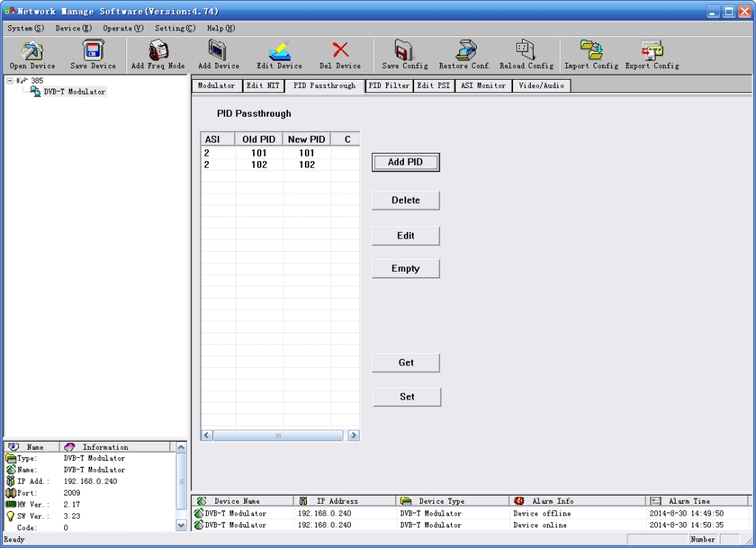Click the Restore Conf. toolbar icon
Image resolution: width=756 pixels, height=548 pixels.
[x=465, y=50]
